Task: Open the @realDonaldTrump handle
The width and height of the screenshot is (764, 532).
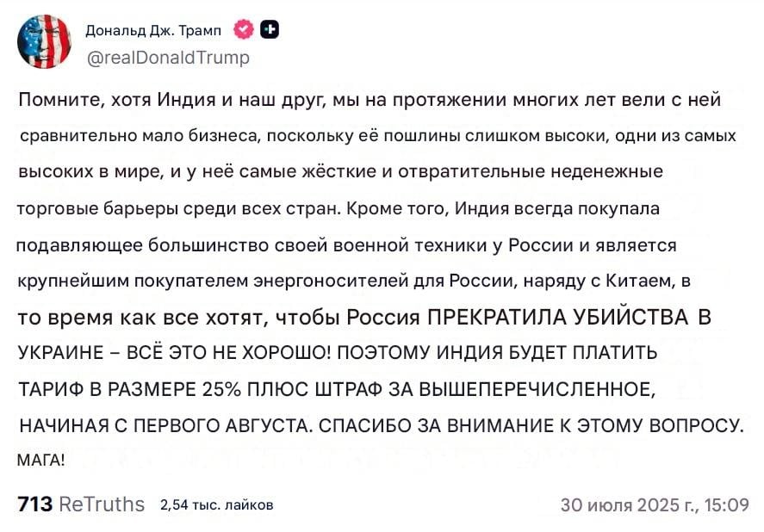Action: [168, 58]
